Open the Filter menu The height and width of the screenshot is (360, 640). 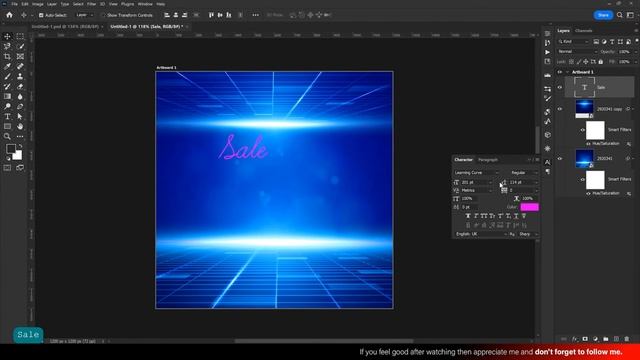[x=91, y=4]
